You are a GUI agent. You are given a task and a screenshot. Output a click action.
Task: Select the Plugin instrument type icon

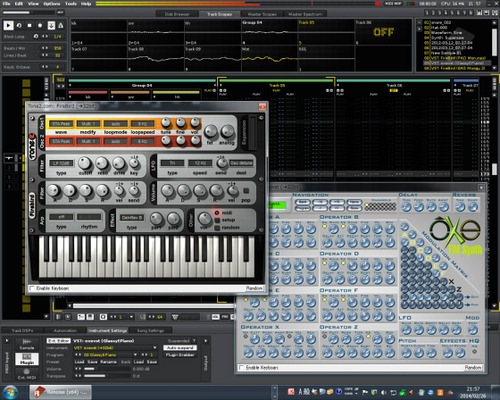coord(27,359)
